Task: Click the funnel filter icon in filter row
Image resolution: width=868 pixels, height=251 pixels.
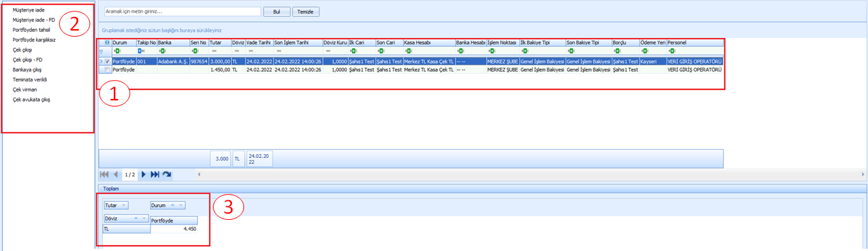Action: (102, 51)
